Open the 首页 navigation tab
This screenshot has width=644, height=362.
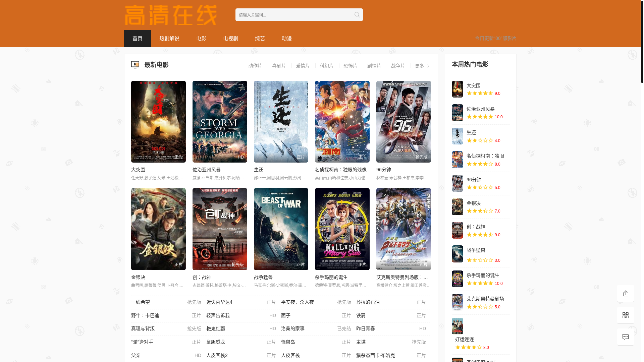[x=138, y=39]
